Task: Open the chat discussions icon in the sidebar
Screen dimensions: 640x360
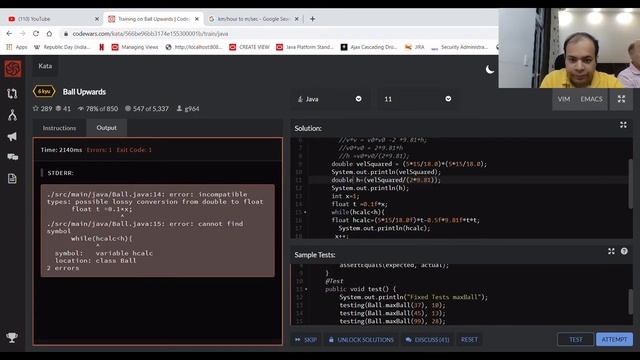Action: [12, 157]
